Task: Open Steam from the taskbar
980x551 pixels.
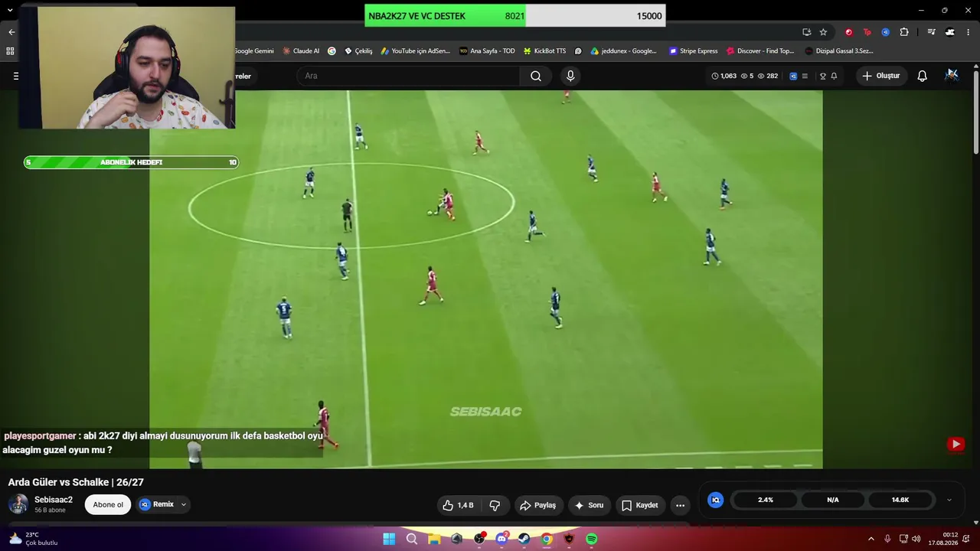Action: (524, 539)
